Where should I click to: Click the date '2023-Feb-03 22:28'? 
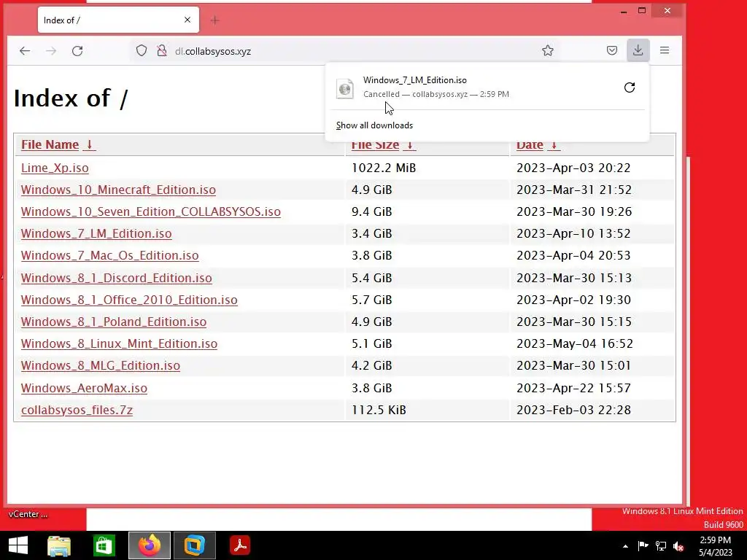[573, 410]
